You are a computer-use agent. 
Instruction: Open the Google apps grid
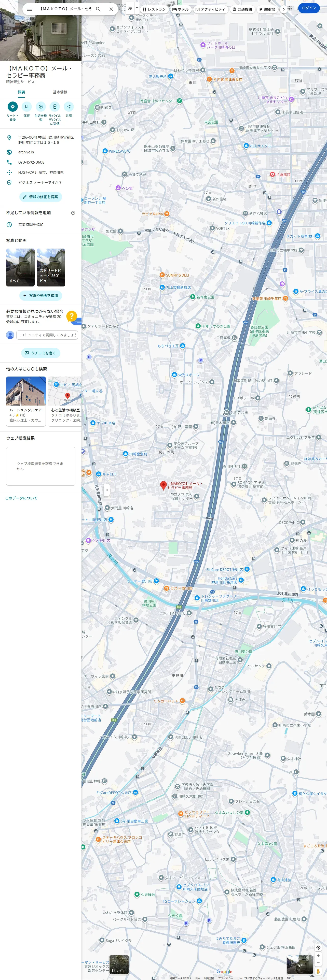[x=290, y=8]
